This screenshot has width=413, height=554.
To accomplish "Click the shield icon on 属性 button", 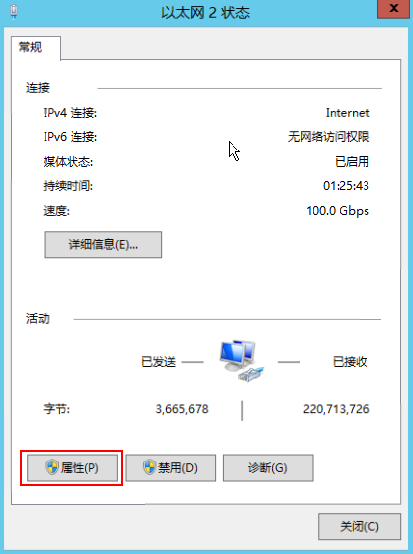I will click(52, 467).
